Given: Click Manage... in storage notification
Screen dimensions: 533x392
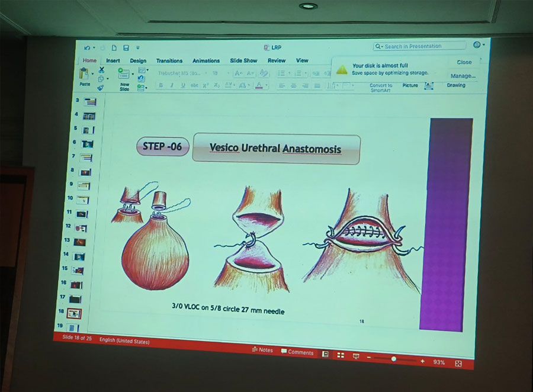Looking at the screenshot, I should [x=462, y=76].
